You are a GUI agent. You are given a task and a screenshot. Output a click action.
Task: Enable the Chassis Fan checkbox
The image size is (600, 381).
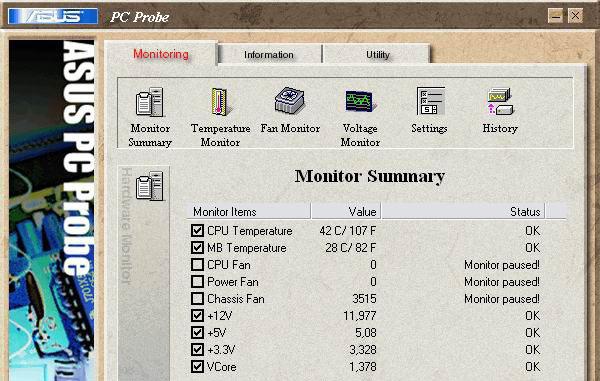point(197,298)
